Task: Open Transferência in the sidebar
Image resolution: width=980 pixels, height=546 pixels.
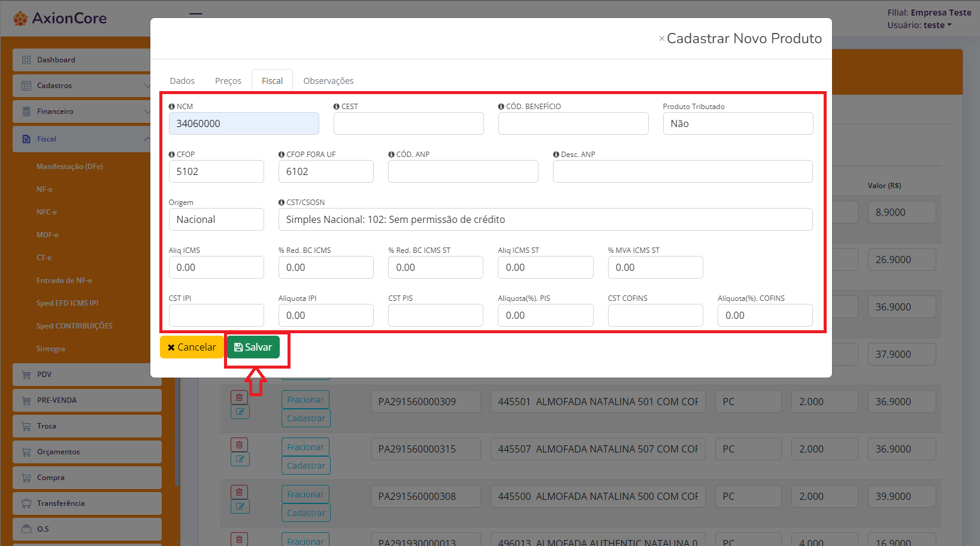Action: click(x=87, y=503)
